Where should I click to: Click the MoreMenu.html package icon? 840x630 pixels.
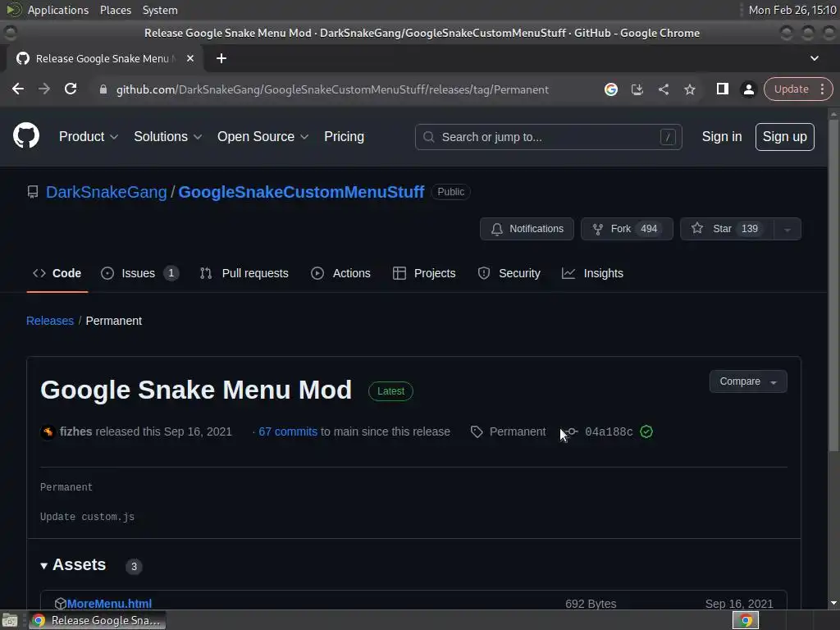[x=60, y=604]
